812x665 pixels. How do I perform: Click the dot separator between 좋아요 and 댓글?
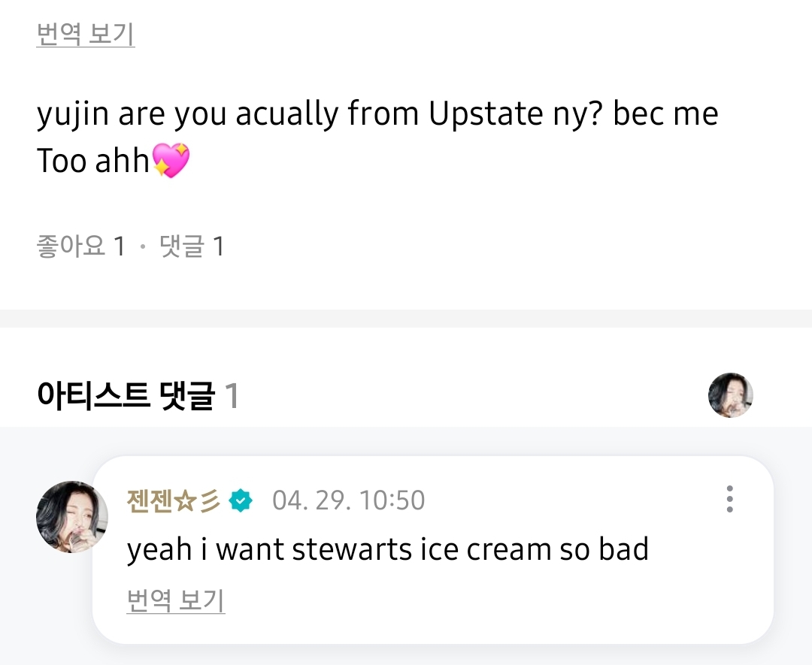pyautogui.click(x=143, y=247)
